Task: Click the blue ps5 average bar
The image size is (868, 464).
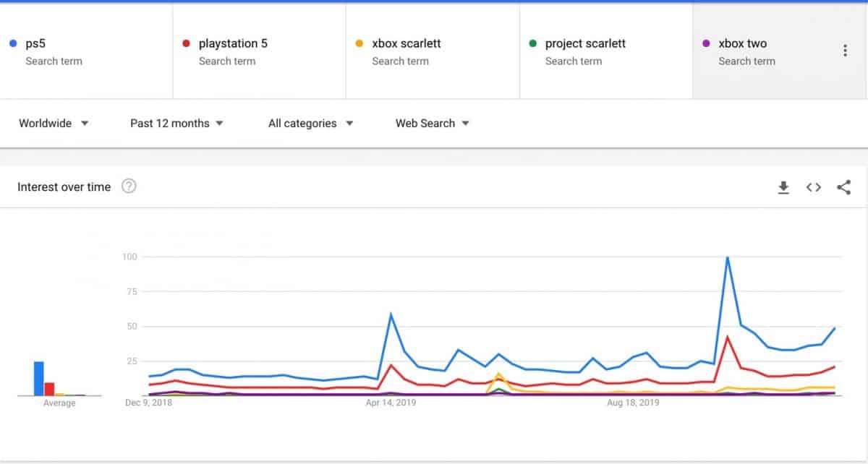Action: coord(39,378)
